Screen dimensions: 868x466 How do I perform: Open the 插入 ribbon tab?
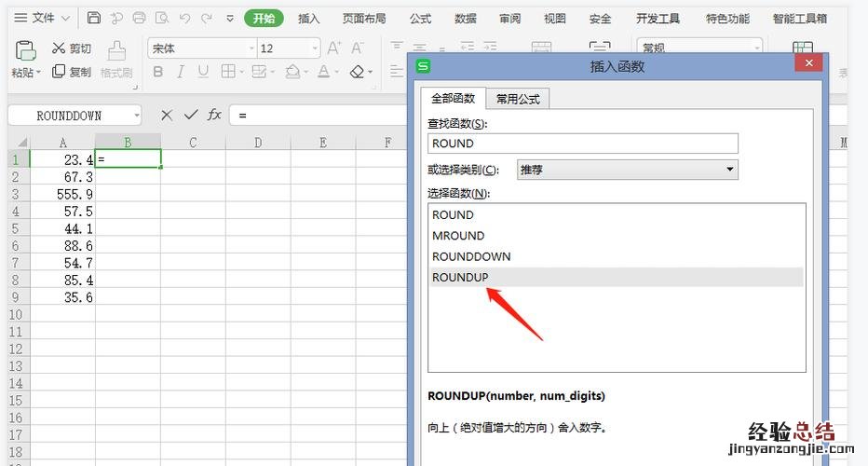[308, 18]
